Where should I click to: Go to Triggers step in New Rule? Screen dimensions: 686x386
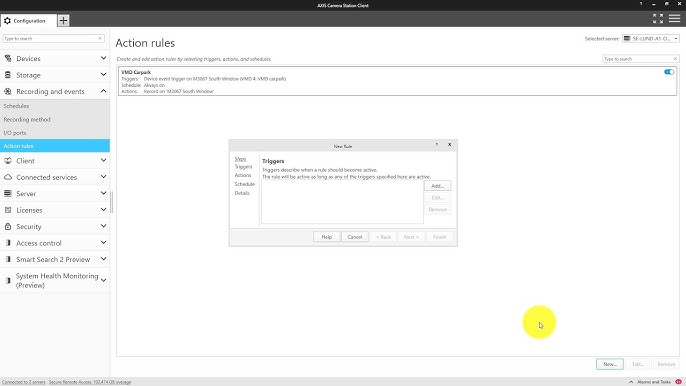coord(243,167)
